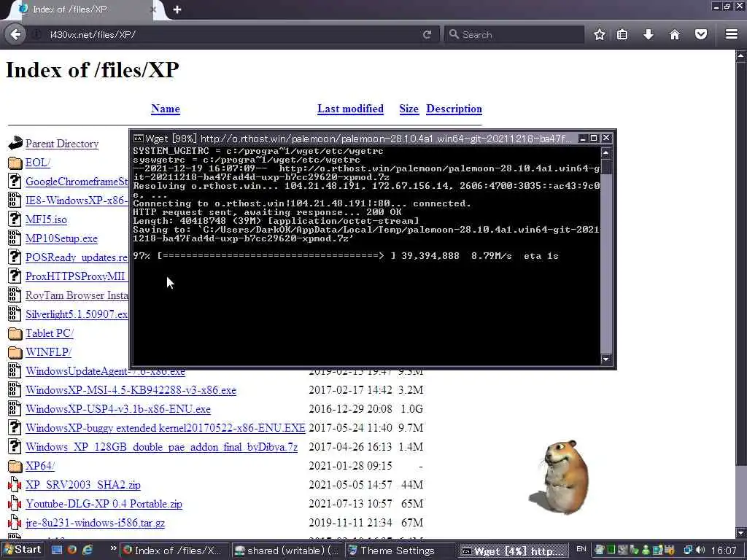Screen dimensions: 747x560
Task: Expand the quick launch overflow chevron
Action: (x=113, y=548)
